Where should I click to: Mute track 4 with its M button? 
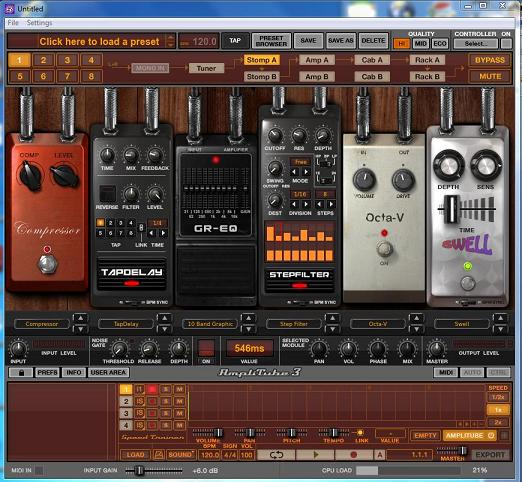click(179, 425)
